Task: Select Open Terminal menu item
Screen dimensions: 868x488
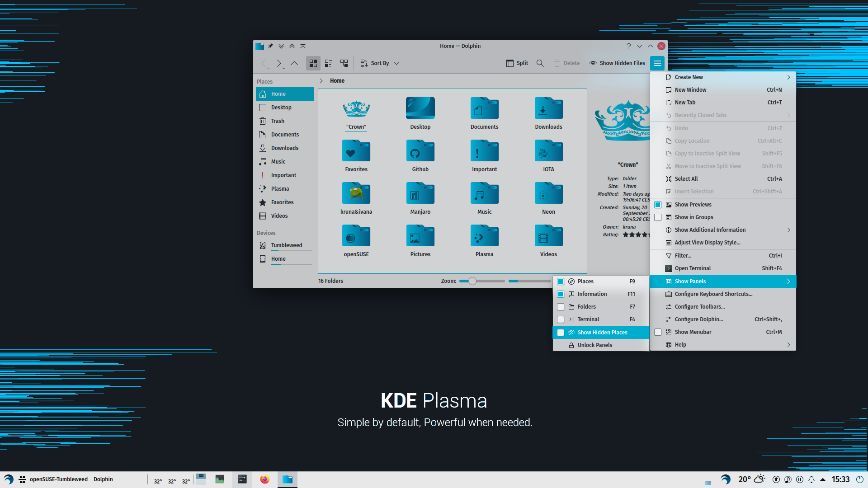Action: 723,268
